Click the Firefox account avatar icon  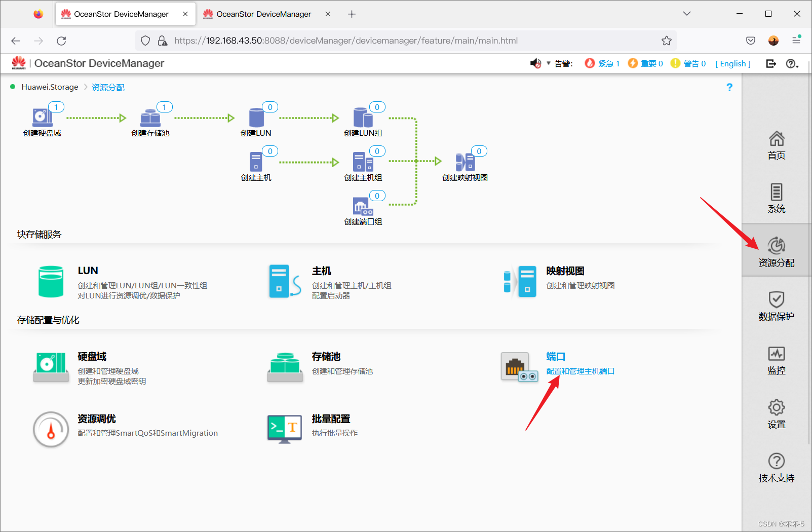(774, 41)
